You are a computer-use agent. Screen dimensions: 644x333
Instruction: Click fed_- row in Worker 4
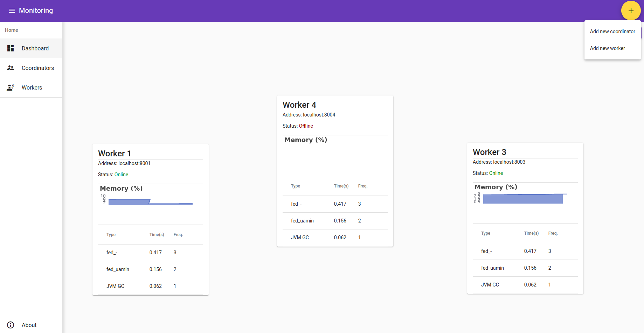(x=335, y=204)
